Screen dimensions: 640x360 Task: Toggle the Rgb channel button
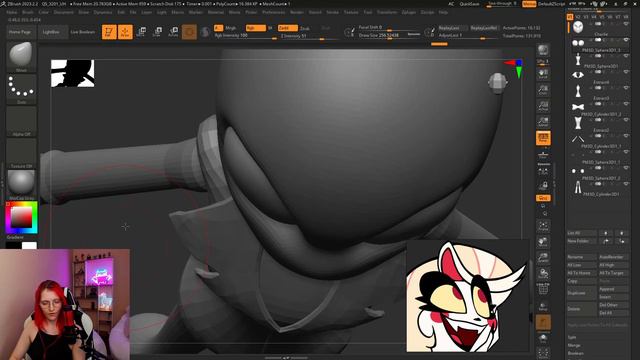[x=256, y=28]
